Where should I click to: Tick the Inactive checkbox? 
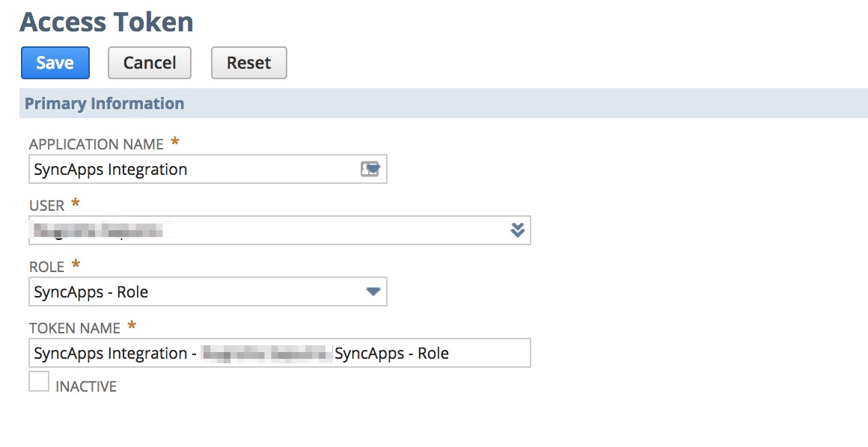click(39, 381)
